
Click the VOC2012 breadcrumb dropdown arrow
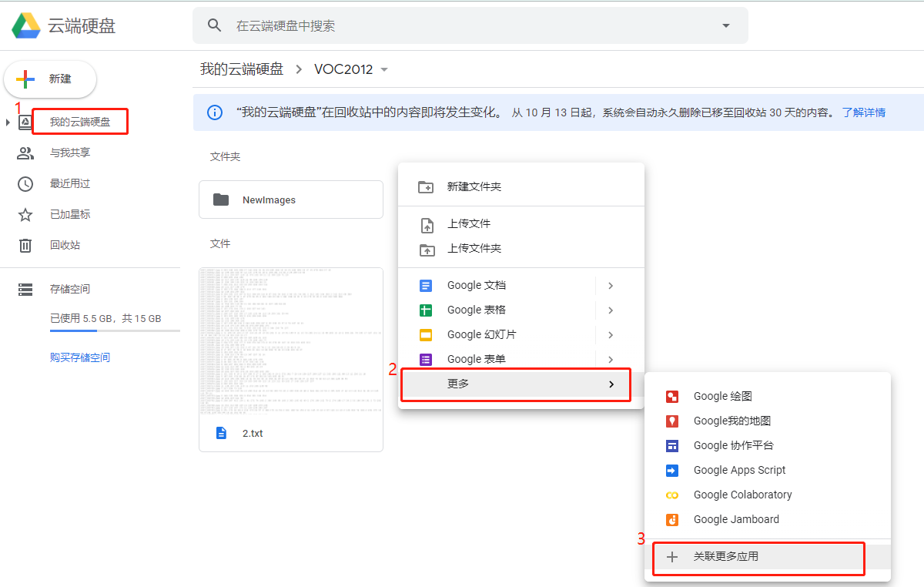point(383,69)
